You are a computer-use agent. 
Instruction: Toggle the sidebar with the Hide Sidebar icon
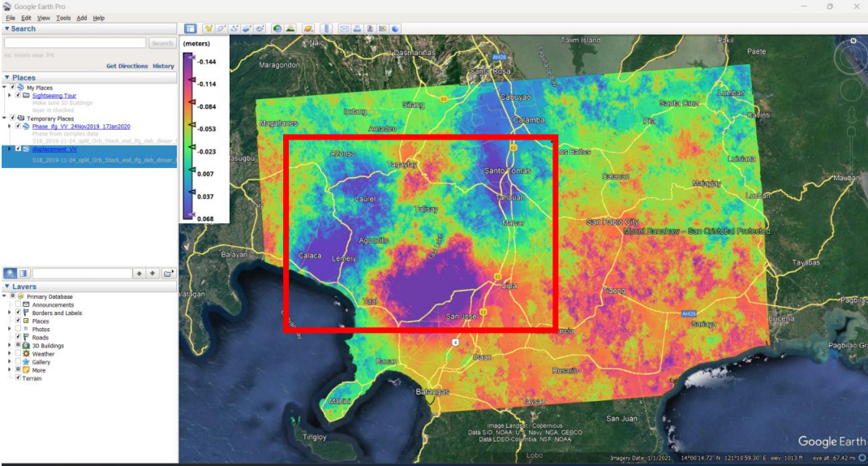pos(191,28)
